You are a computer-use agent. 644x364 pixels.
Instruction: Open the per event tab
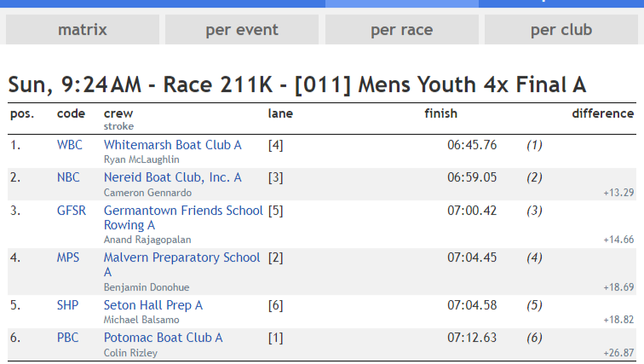tap(242, 31)
